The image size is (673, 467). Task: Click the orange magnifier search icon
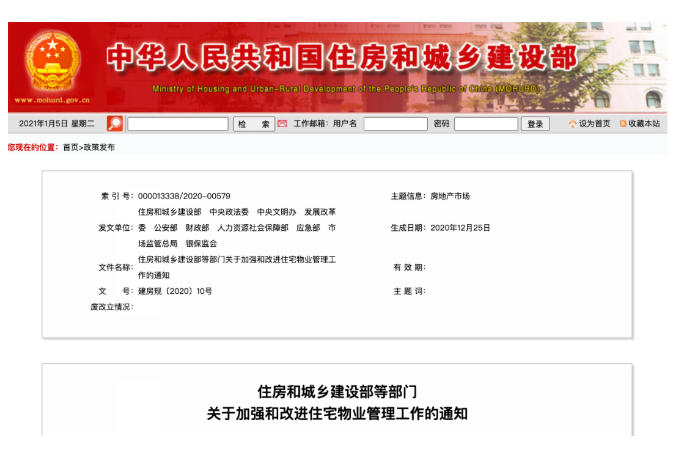(115, 124)
